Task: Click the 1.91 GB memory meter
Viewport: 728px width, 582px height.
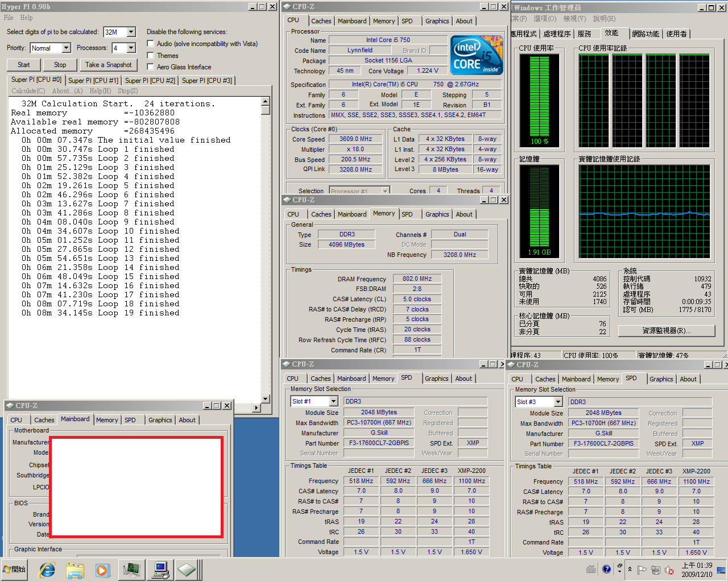Action: (x=539, y=211)
